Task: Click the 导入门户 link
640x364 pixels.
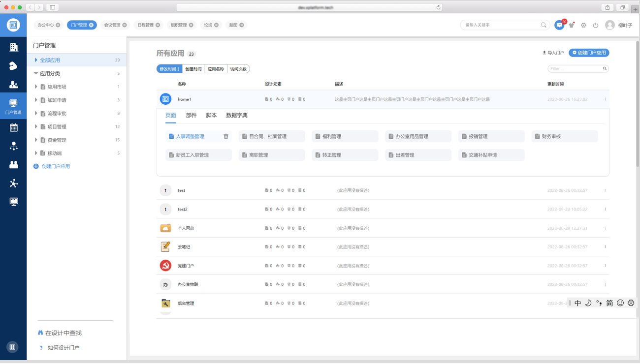Action: (553, 53)
